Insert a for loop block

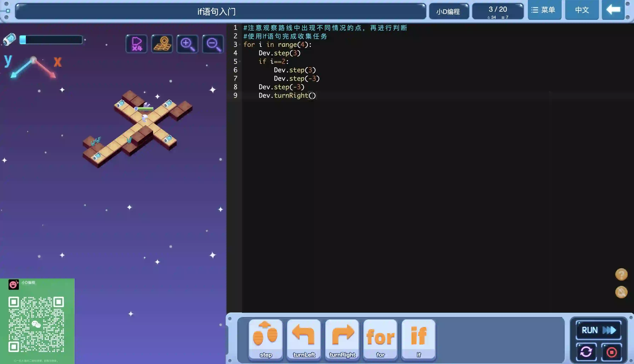pos(380,339)
